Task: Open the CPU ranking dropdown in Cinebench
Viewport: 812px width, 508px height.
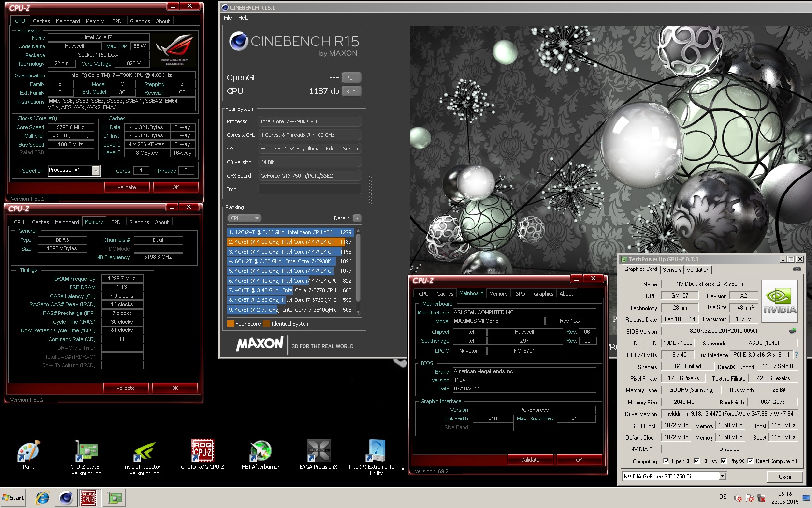Action: coord(244,218)
